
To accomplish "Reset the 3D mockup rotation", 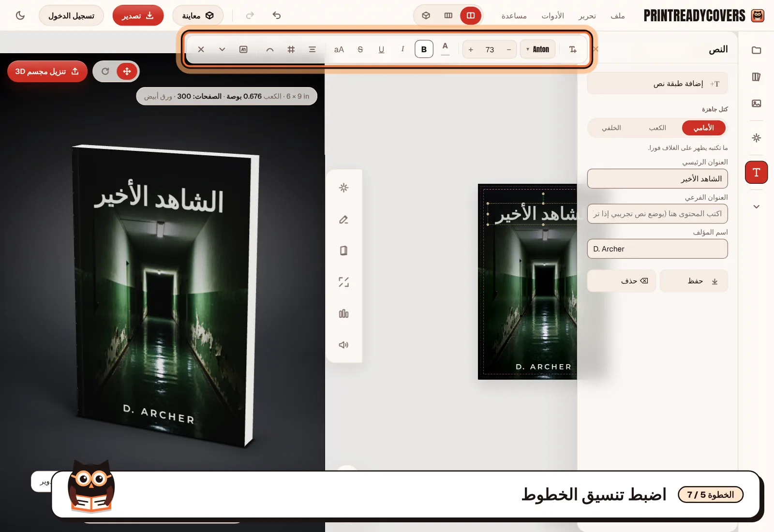I will tap(105, 72).
